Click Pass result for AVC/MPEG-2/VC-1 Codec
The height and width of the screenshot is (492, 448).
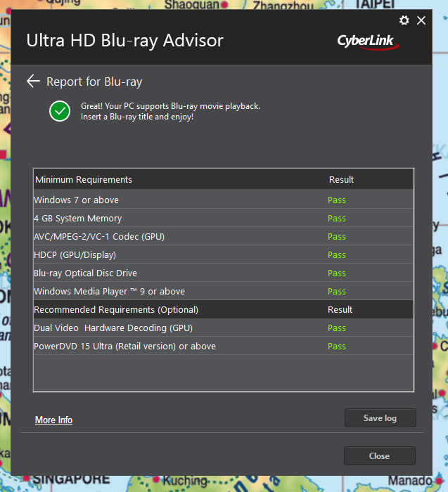click(337, 237)
